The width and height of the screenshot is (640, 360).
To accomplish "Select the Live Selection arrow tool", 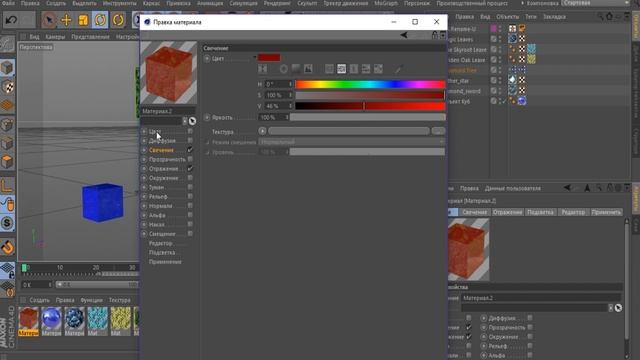I will click(x=49, y=20).
